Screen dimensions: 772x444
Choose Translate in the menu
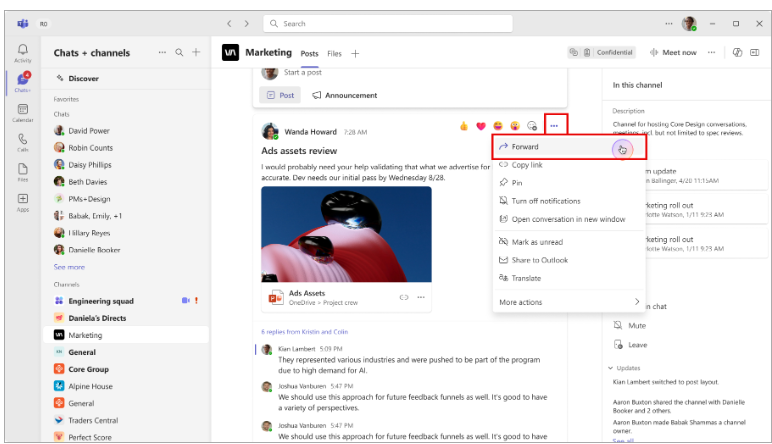pyautogui.click(x=569, y=278)
